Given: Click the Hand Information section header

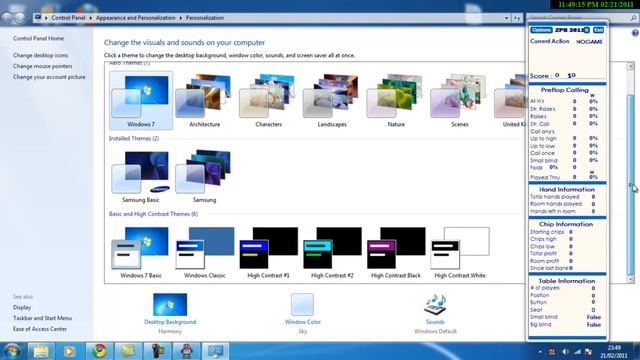Looking at the screenshot, I should click(x=567, y=189).
